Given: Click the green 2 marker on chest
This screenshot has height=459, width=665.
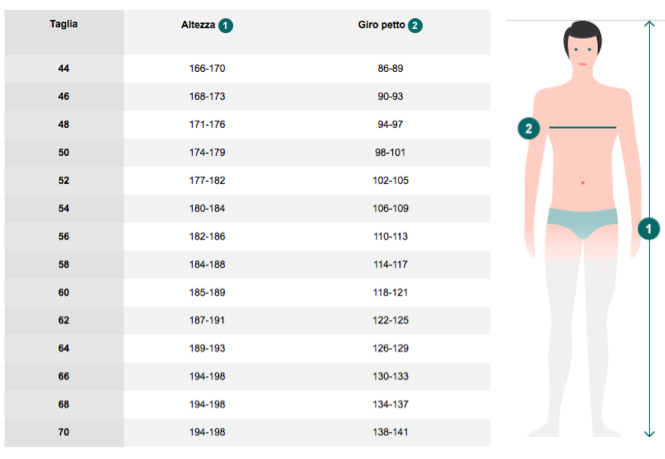Looking at the screenshot, I should pos(530,128).
